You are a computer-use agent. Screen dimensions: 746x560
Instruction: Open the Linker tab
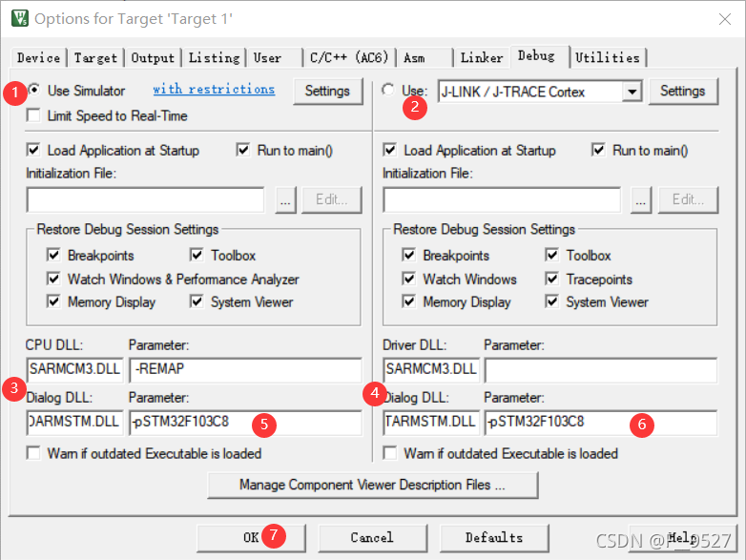pyautogui.click(x=482, y=58)
